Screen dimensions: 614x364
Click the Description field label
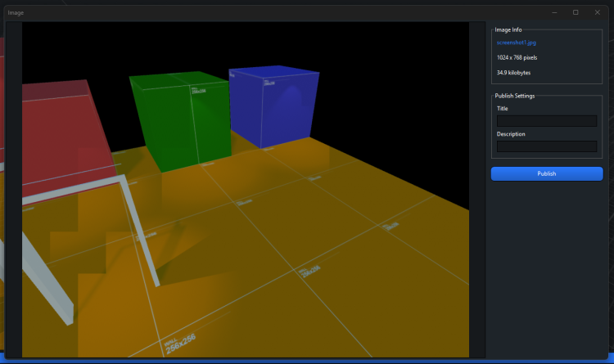coord(511,133)
